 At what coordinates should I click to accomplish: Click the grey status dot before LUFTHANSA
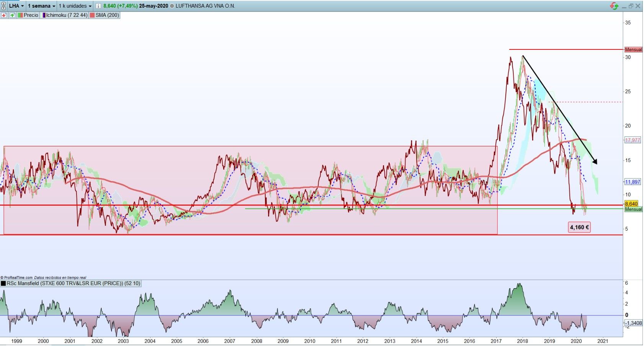pyautogui.click(x=172, y=6)
